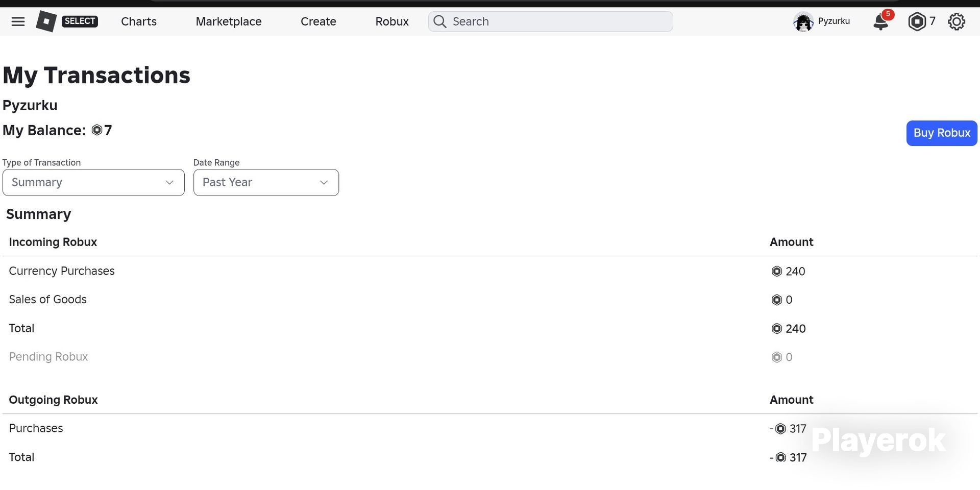Click Robux icon in Pending Robux row
Viewport: 980px width, 490px height.
(x=776, y=357)
